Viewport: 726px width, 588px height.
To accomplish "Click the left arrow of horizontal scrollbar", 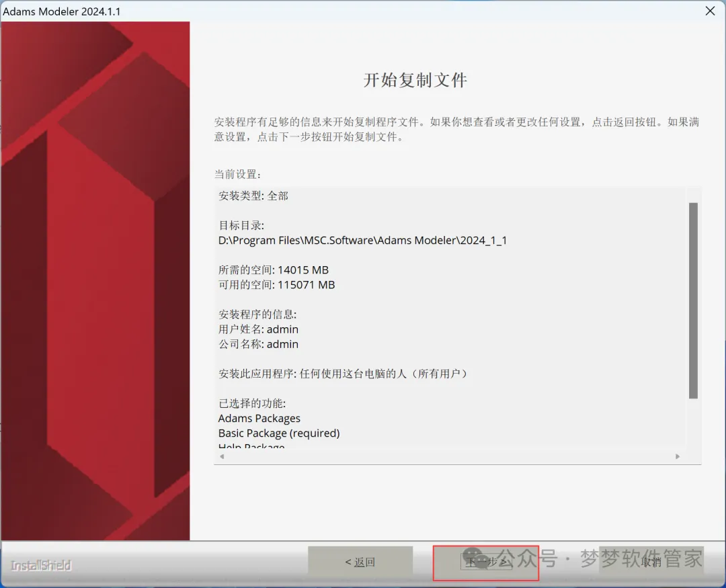I will pos(223,456).
